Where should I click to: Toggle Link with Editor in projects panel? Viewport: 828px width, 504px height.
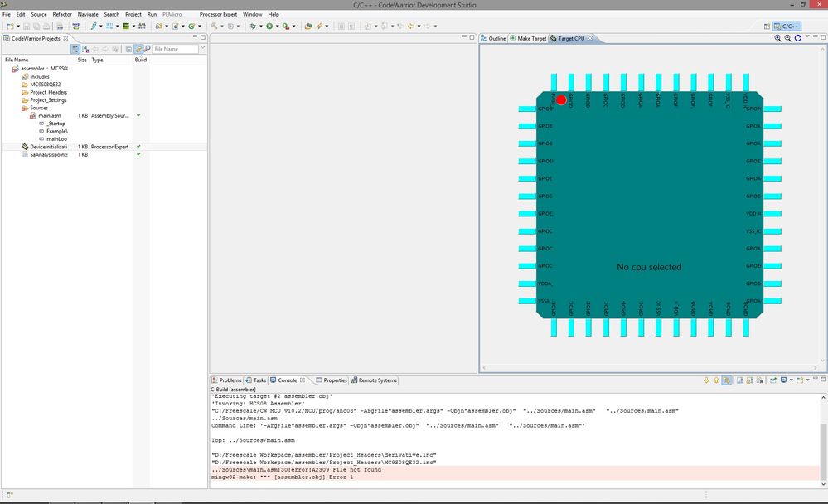[138, 49]
